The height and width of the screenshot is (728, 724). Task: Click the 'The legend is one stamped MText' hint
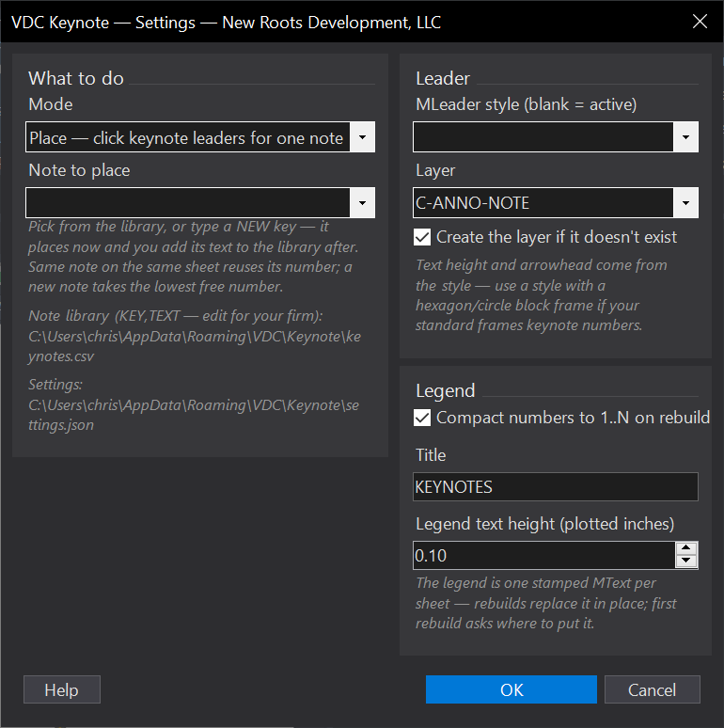(545, 603)
